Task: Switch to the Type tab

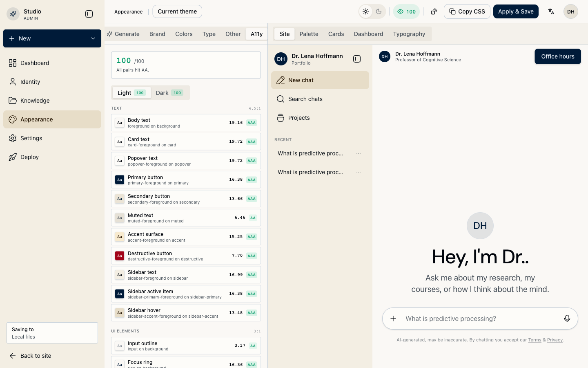Action: [x=209, y=34]
